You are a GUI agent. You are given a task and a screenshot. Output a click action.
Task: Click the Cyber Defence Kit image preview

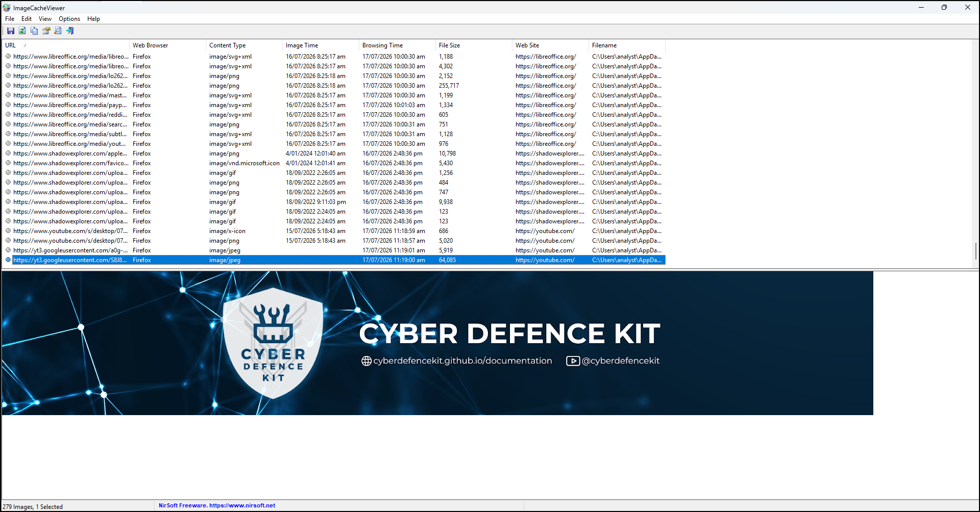437,343
